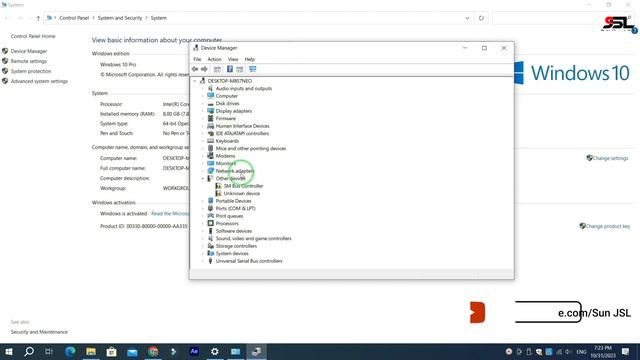The image size is (640, 360).
Task: Click the ENG language indicator in tray
Action: (x=581, y=351)
